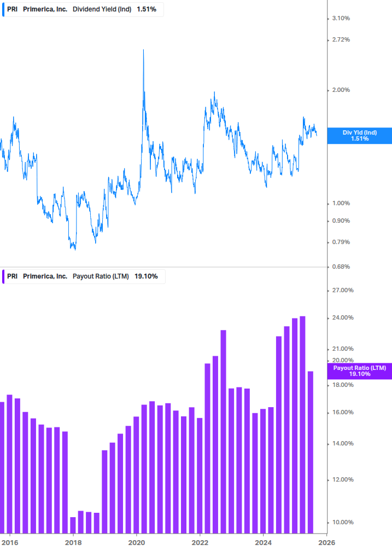Click the shortest payout ratio bar at 2018
Screen dimensions: 392x550
pyautogui.click(x=73, y=525)
